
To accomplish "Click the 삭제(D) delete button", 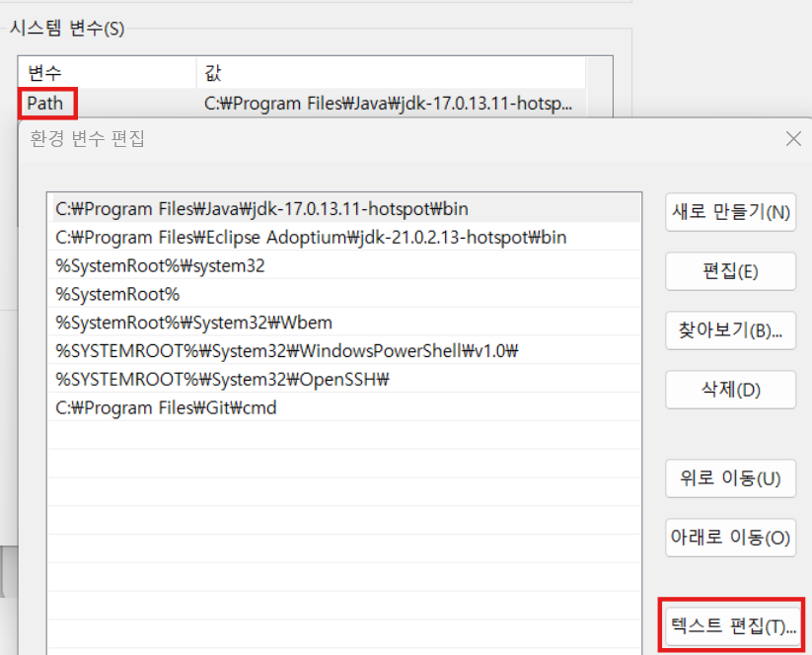I will point(730,390).
